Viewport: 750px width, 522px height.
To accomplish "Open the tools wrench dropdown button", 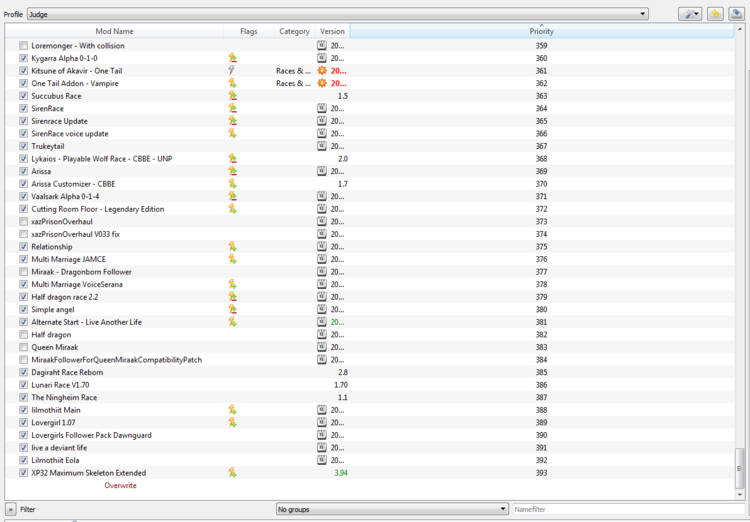I will pyautogui.click(x=690, y=14).
